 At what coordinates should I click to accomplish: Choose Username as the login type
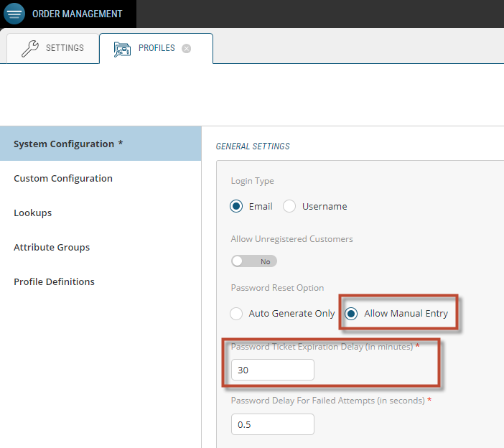[x=289, y=207]
